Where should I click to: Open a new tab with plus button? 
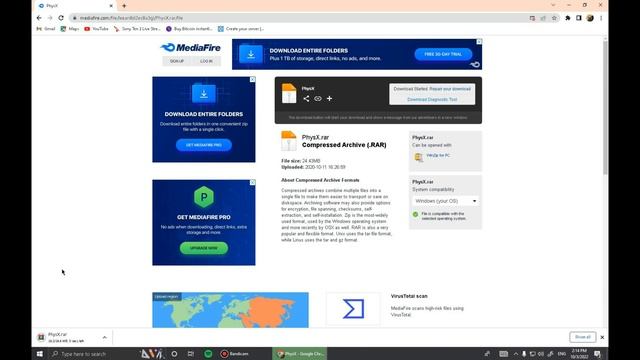tap(124, 6)
